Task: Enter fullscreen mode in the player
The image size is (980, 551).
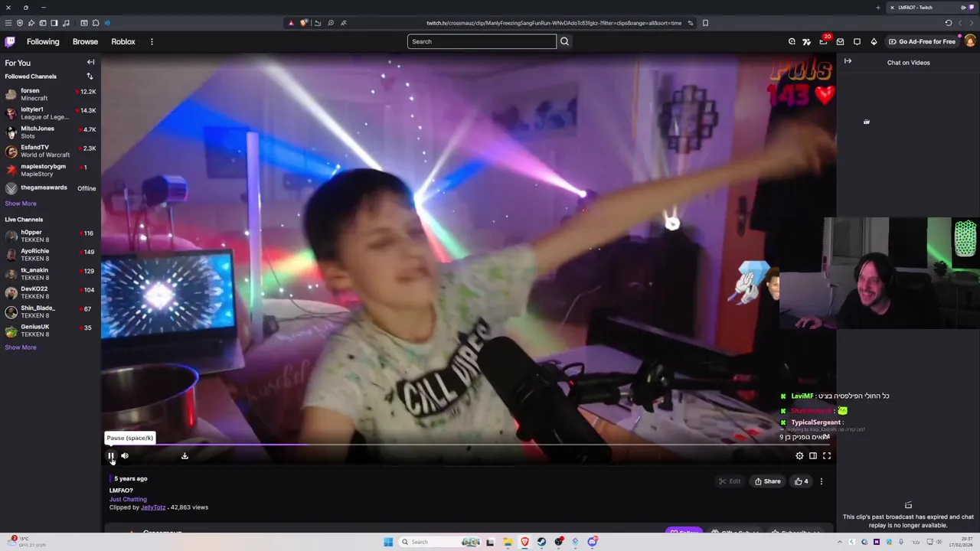Action: [827, 456]
